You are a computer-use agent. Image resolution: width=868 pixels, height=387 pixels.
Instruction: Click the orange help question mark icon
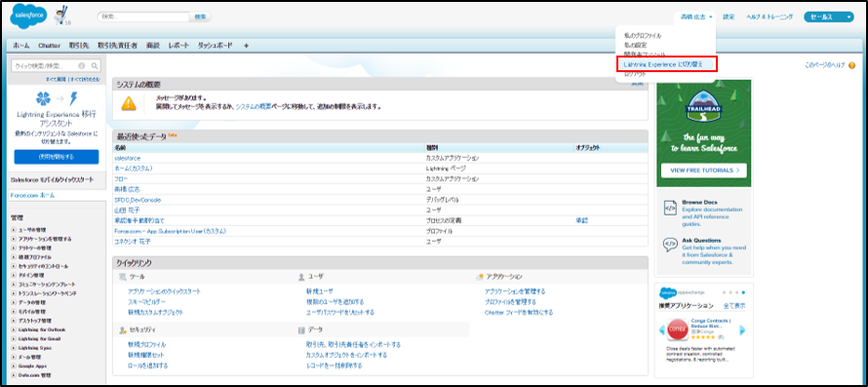click(852, 65)
